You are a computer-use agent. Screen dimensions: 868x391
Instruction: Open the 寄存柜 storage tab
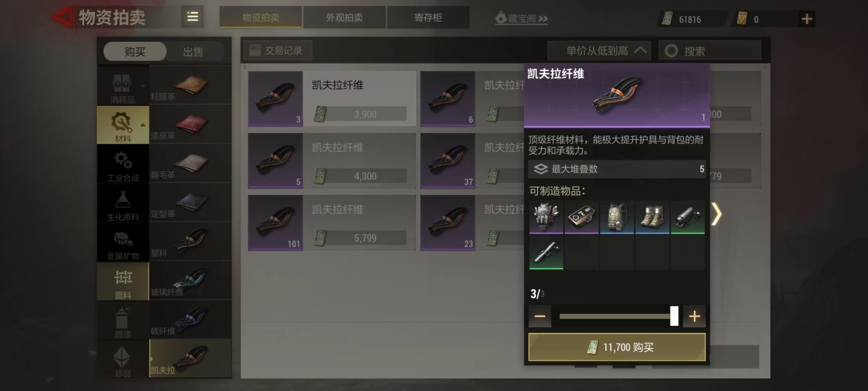coord(428,17)
